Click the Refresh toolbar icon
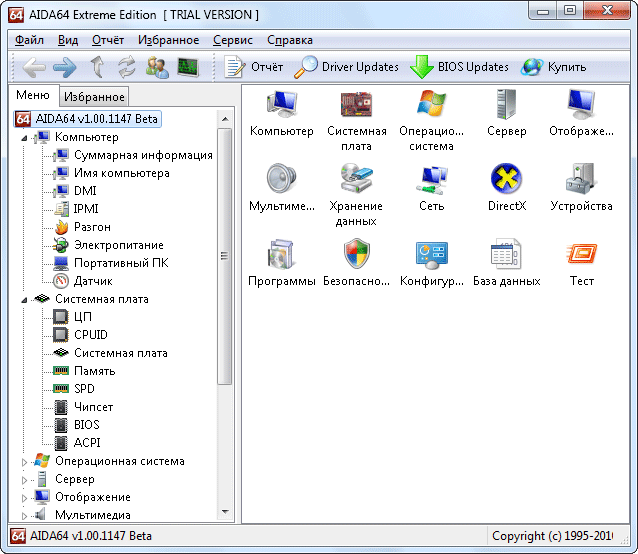Viewport: 638px width, 554px height. pos(127,67)
